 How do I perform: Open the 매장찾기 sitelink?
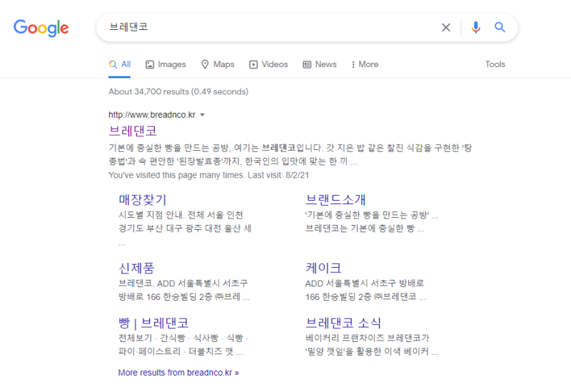142,200
